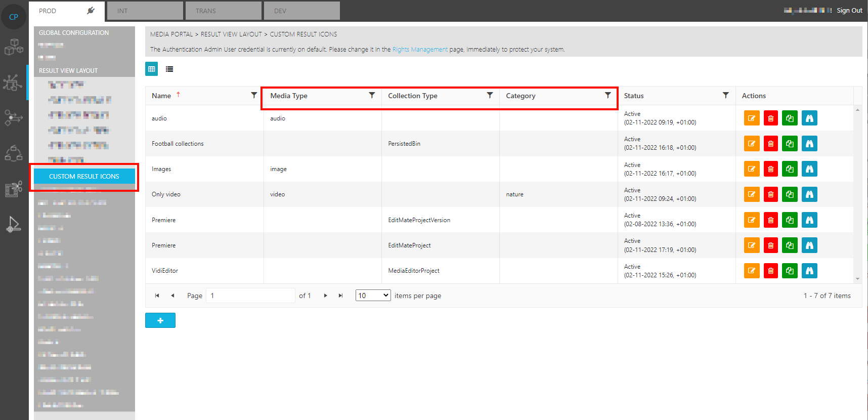Delete the Football collections entry

(770, 144)
